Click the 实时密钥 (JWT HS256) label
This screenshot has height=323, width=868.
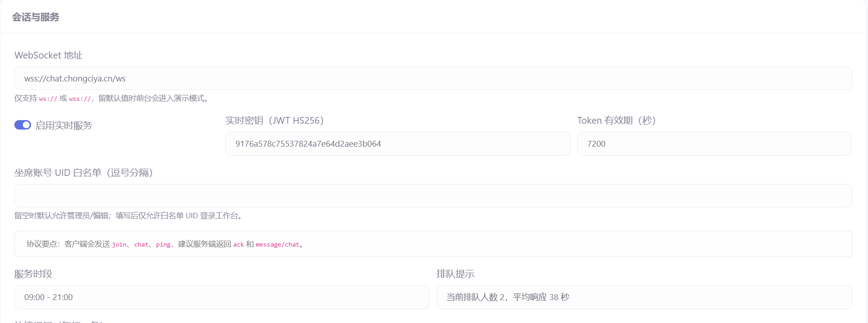[x=274, y=121]
